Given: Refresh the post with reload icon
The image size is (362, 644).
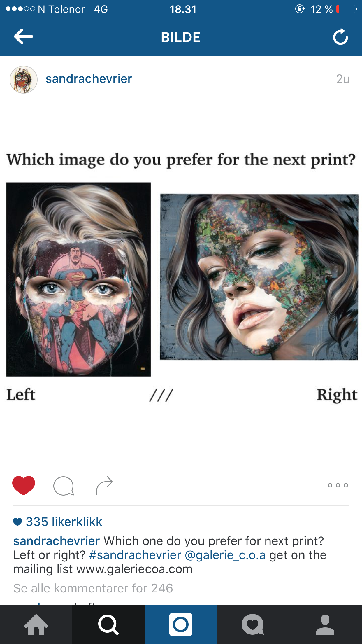Looking at the screenshot, I should pyautogui.click(x=340, y=37).
